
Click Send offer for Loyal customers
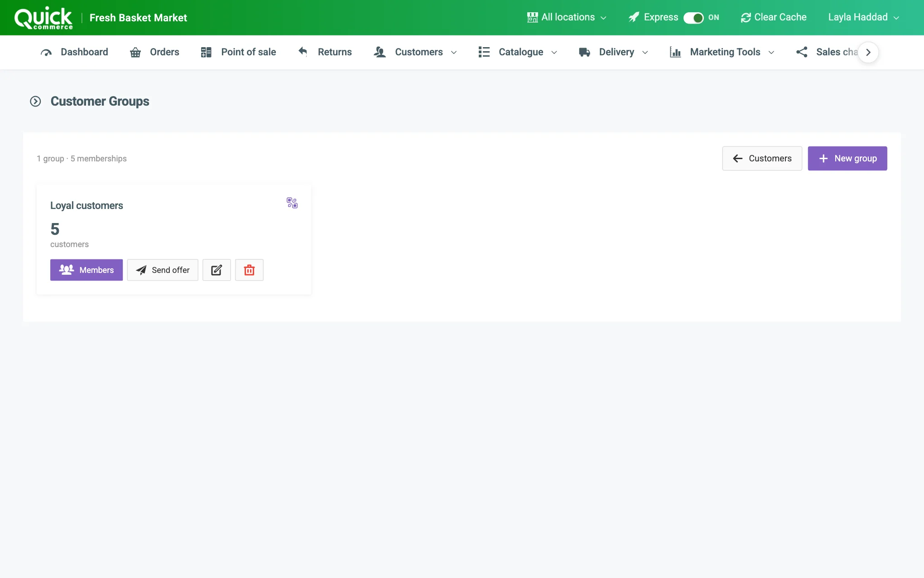(163, 270)
